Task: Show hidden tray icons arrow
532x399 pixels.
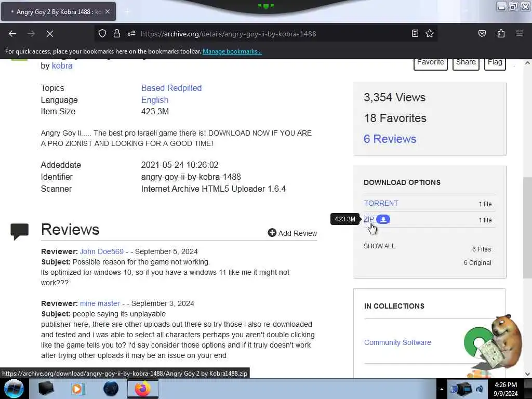Action: 442,389
